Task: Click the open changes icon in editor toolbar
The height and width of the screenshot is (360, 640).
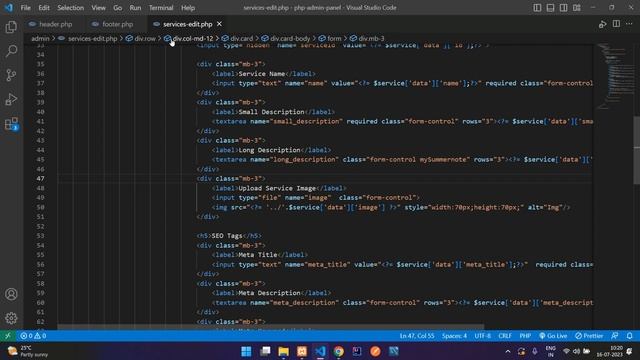Action: (602, 24)
